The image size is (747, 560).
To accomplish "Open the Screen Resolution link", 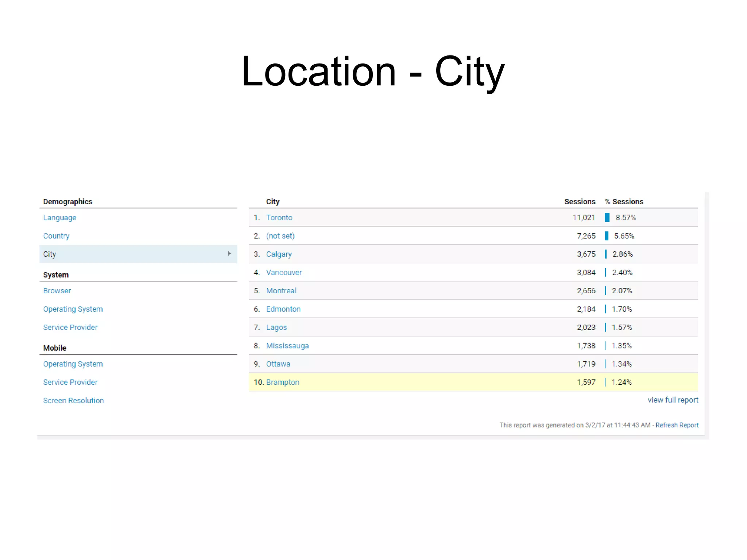I will pos(73,401).
